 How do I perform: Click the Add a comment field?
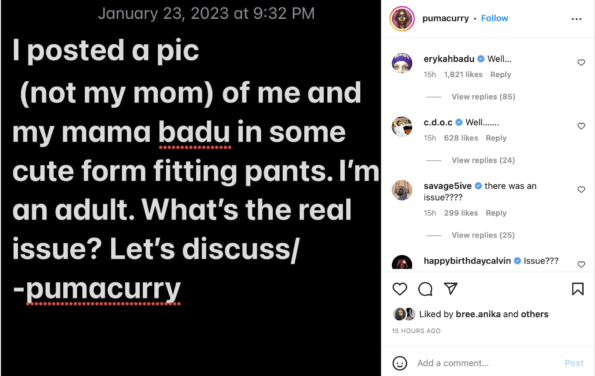point(486,363)
